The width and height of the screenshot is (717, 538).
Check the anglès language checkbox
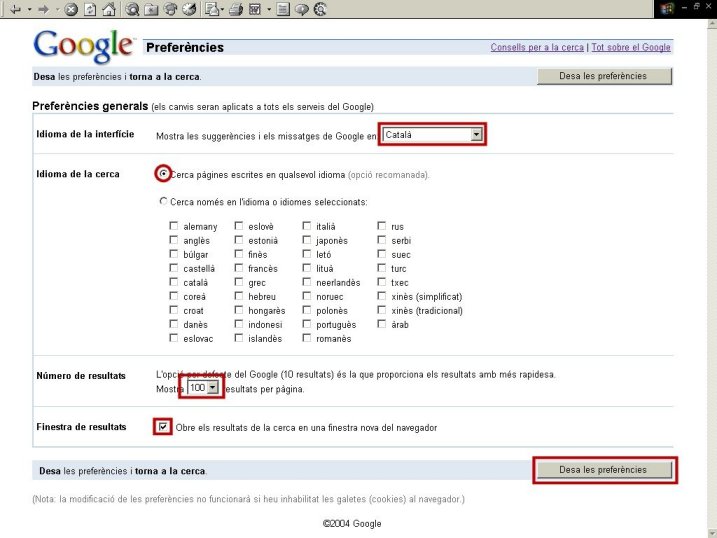click(x=174, y=240)
